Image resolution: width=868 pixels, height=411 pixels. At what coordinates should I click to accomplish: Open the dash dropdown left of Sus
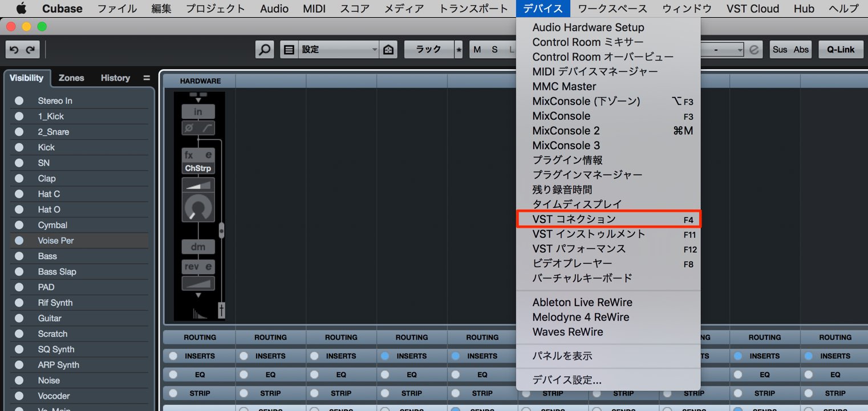point(722,50)
